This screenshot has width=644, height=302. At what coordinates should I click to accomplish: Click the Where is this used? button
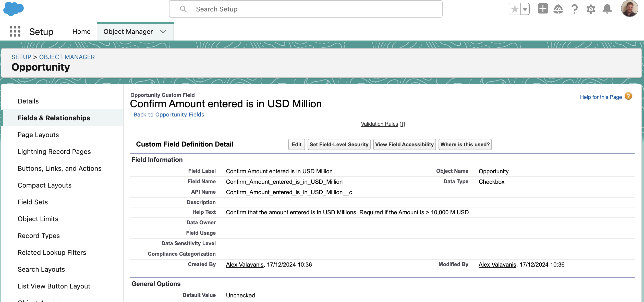(x=465, y=144)
